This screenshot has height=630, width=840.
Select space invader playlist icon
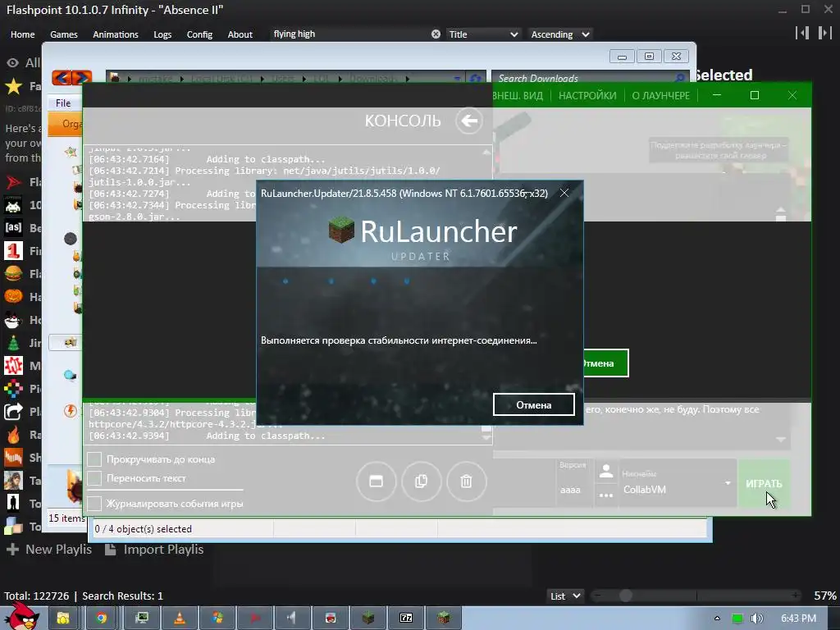13,205
